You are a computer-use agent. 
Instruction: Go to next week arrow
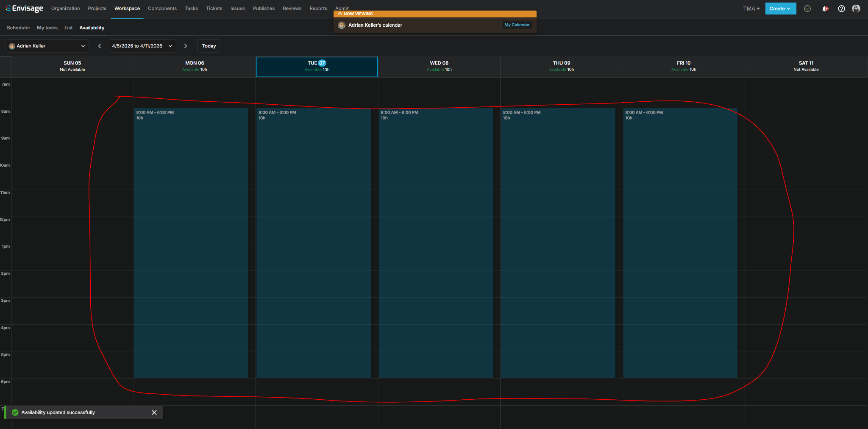click(186, 46)
